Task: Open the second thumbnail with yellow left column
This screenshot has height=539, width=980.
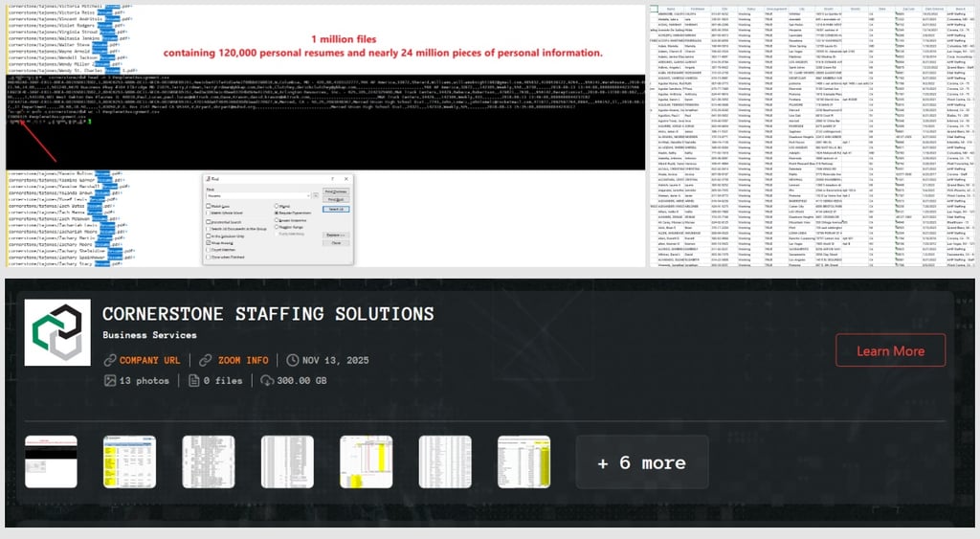Action: click(130, 462)
